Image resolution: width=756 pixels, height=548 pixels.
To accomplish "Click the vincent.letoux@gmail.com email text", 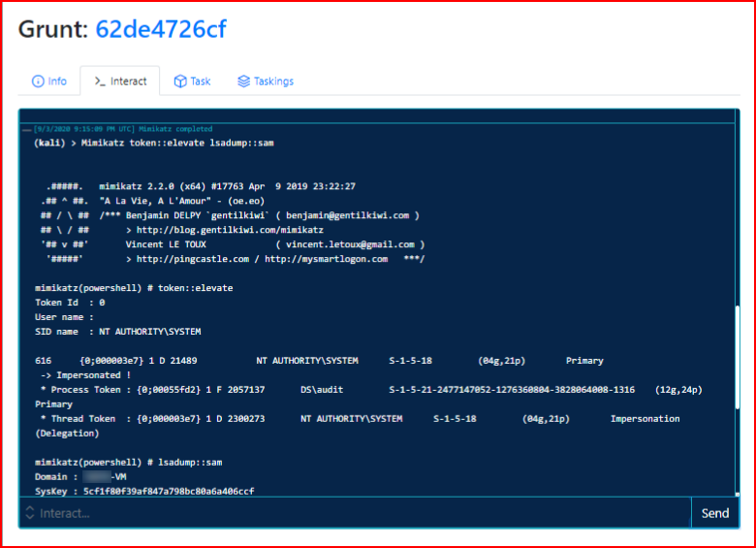I will [x=350, y=244].
